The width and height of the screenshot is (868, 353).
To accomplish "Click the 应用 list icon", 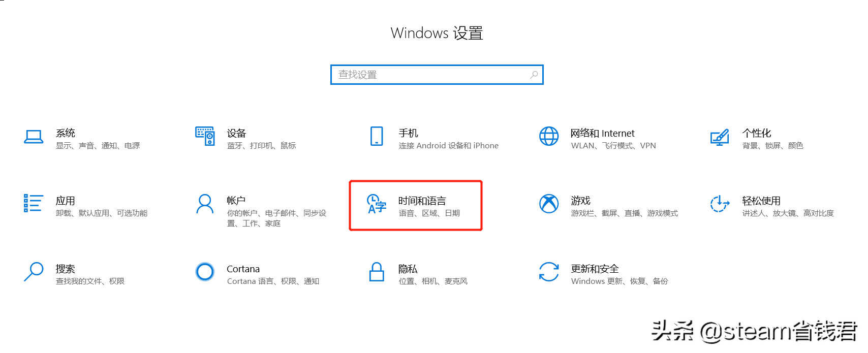I will 33,203.
